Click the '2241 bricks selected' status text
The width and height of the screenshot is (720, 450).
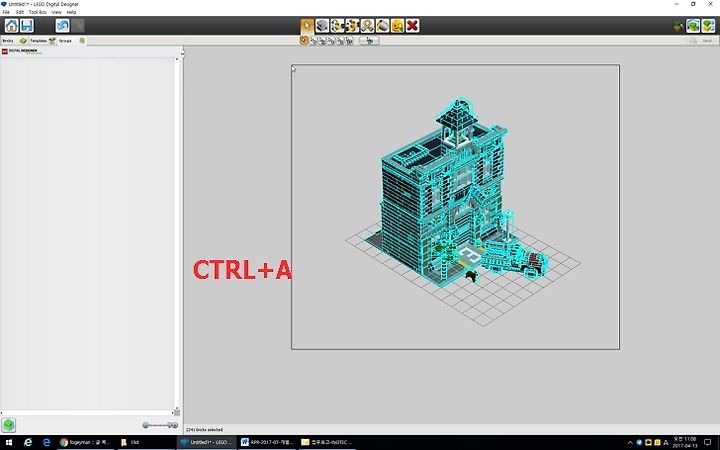point(204,430)
